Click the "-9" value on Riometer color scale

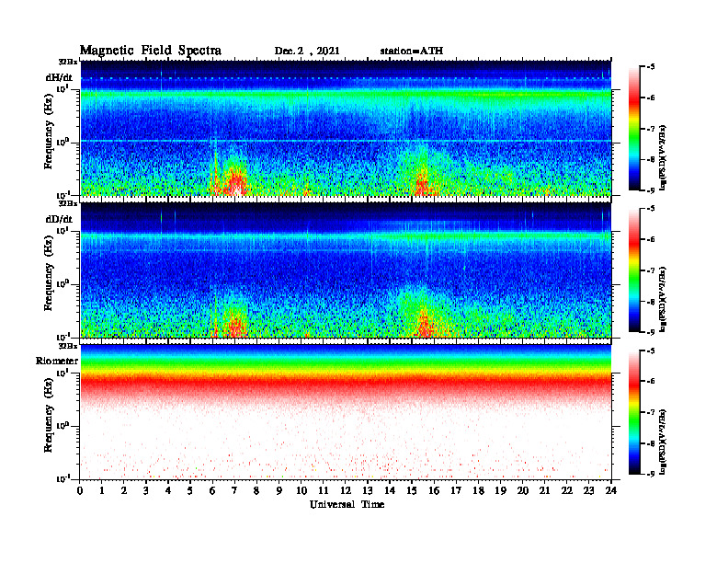(x=651, y=474)
